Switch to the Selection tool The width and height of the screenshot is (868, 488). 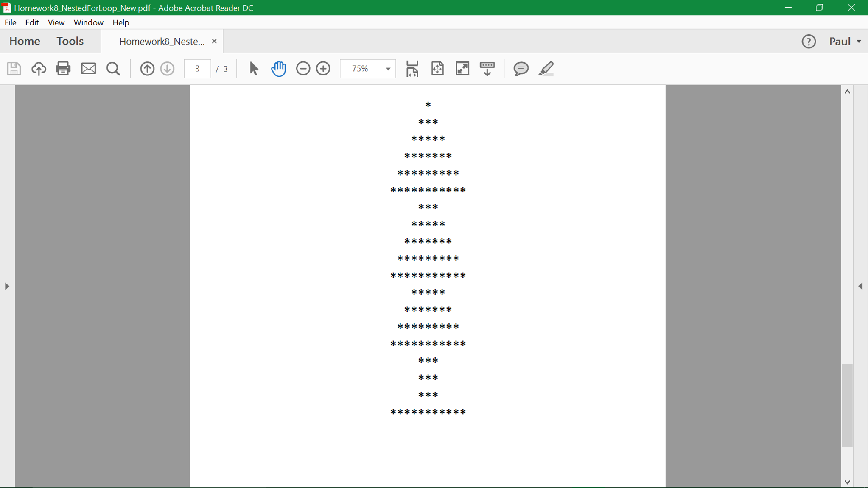[253, 68]
